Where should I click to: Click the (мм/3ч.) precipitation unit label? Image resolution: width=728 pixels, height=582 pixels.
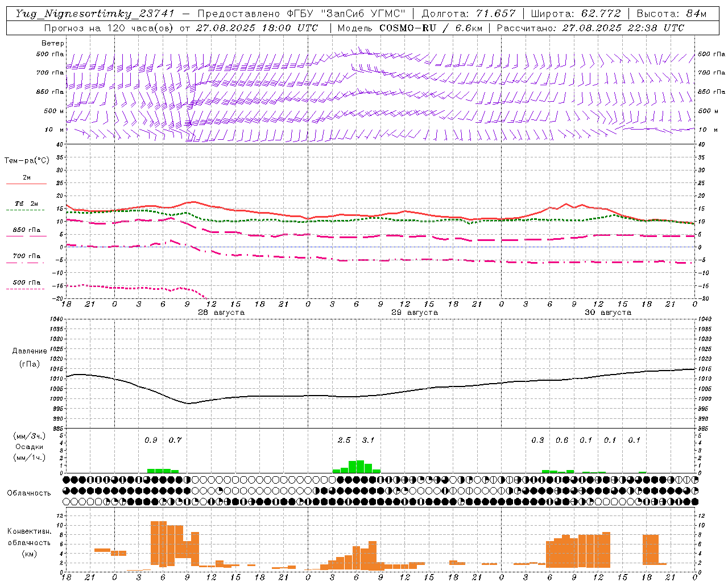tap(29, 436)
